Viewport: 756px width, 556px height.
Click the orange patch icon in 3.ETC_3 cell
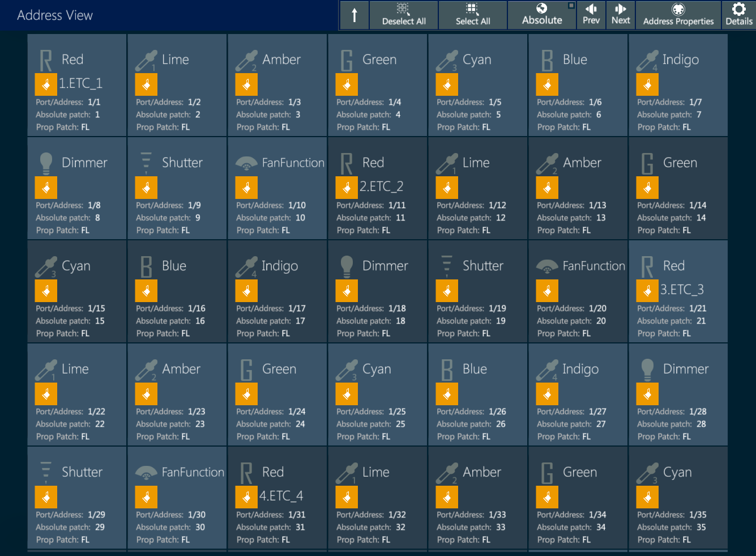click(x=647, y=291)
